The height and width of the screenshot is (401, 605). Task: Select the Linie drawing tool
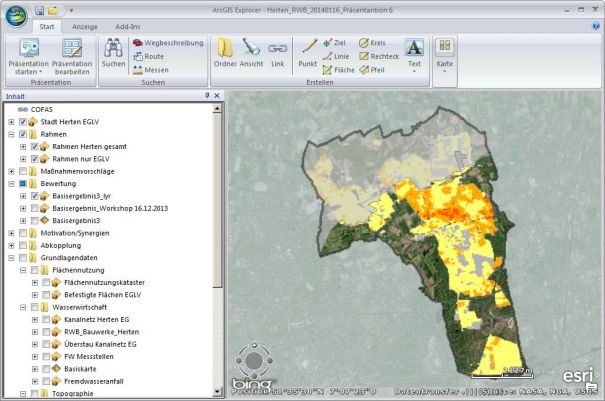[x=336, y=56]
